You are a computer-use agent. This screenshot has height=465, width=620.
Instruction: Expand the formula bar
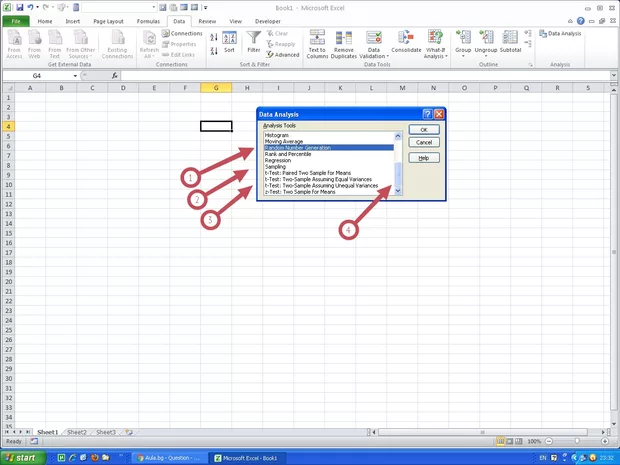click(x=614, y=75)
